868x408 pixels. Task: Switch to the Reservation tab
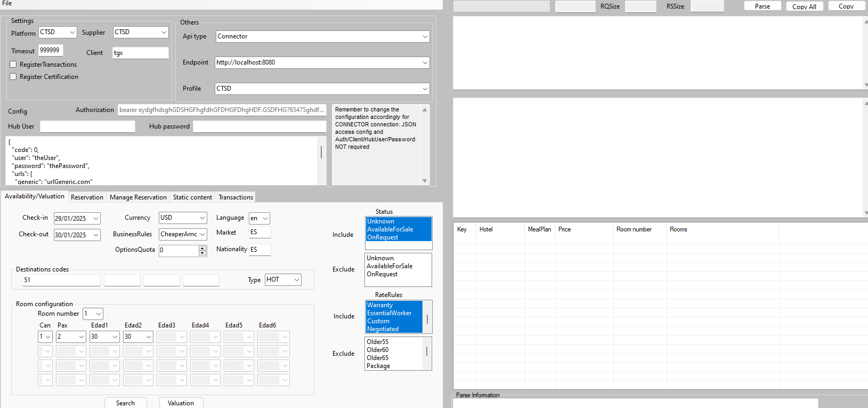(87, 197)
